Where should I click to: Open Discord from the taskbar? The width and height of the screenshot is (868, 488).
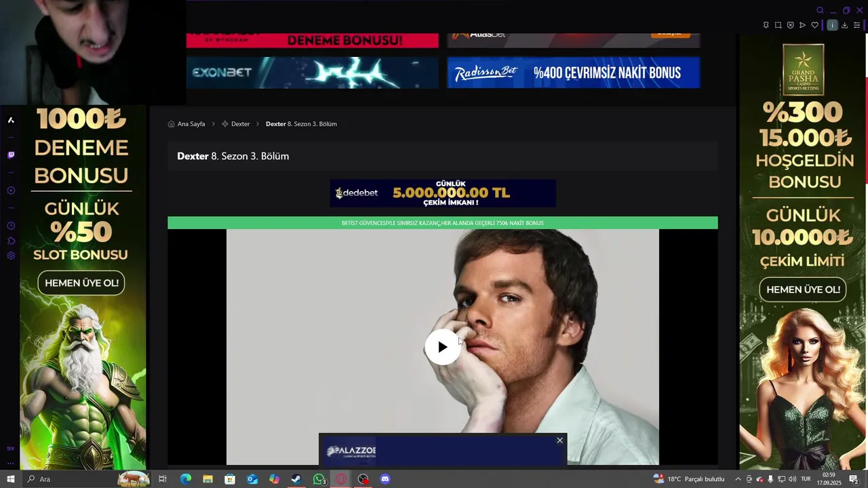385,479
